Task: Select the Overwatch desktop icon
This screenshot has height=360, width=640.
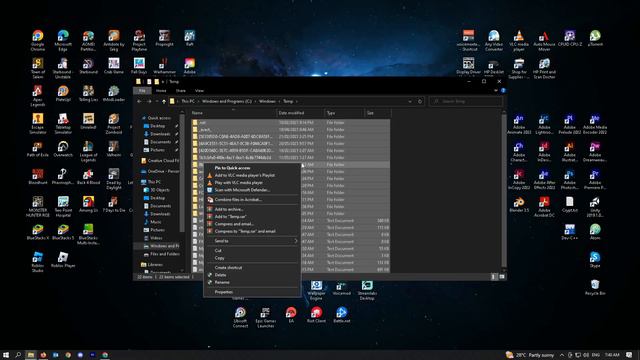Action: coord(63,149)
